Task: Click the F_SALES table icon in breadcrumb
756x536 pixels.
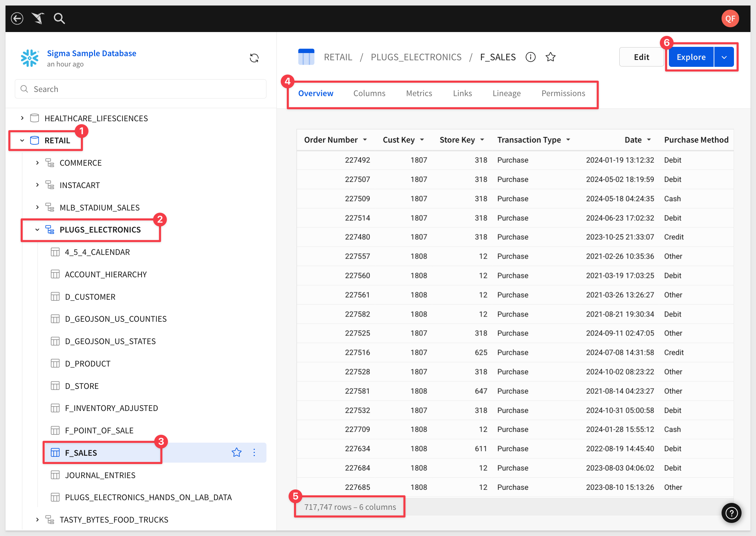Action: click(x=306, y=57)
